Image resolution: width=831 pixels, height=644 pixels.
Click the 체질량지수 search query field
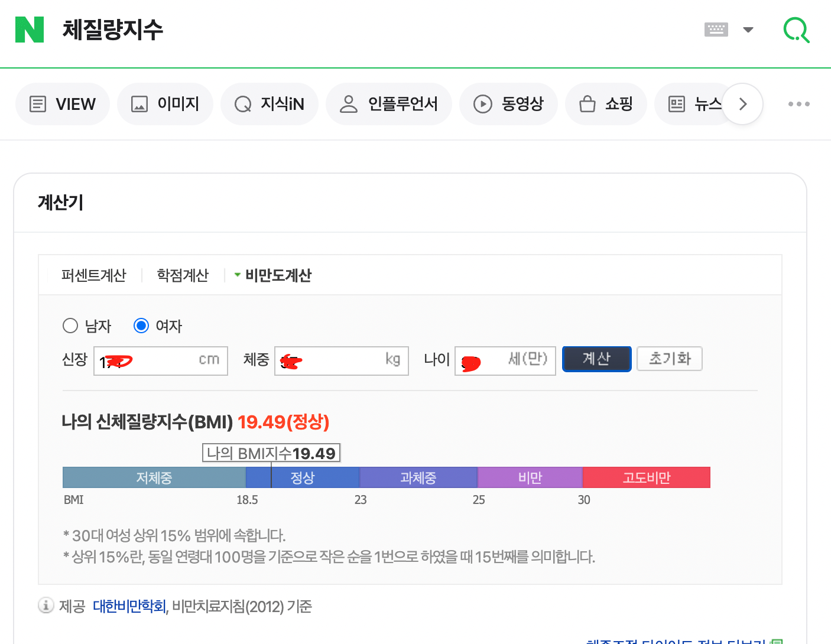(x=112, y=30)
